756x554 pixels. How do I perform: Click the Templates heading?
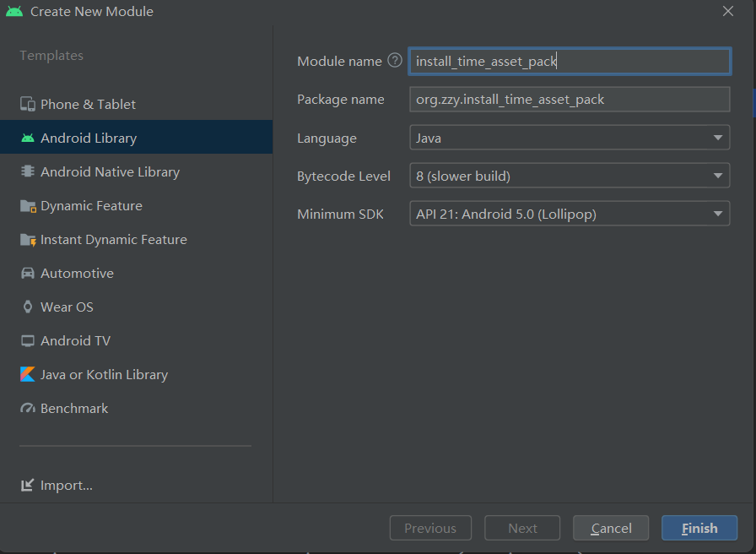[51, 56]
